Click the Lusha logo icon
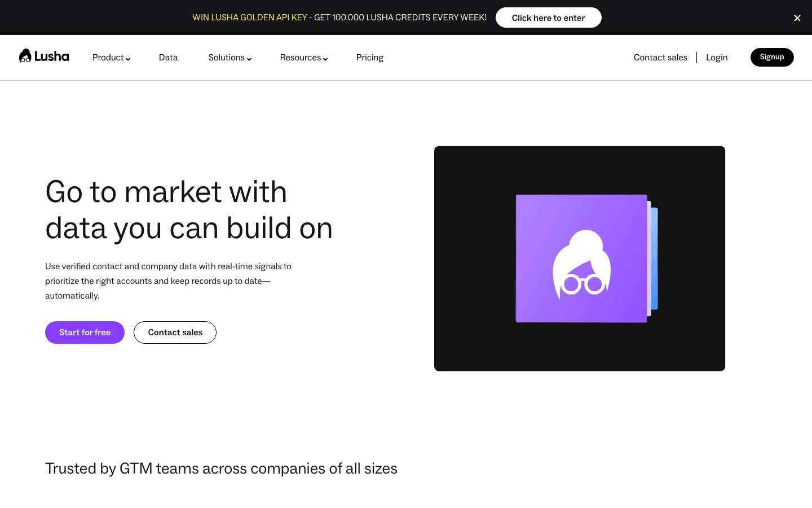 pyautogui.click(x=25, y=56)
